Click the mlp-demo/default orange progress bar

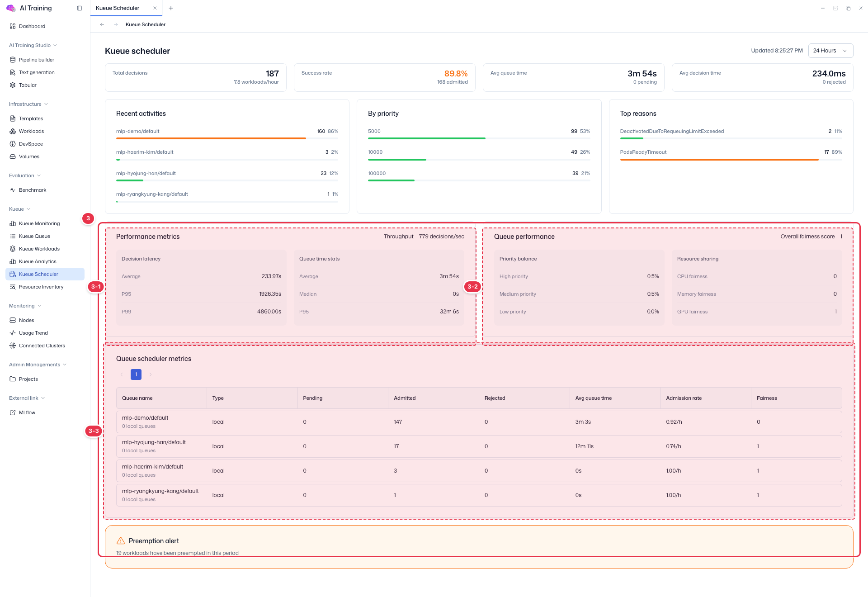pos(211,138)
